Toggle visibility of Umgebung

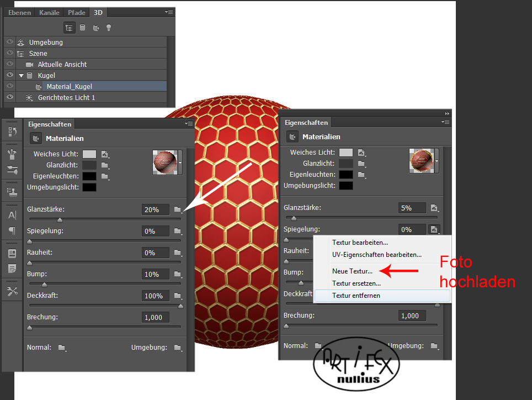[x=10, y=42]
